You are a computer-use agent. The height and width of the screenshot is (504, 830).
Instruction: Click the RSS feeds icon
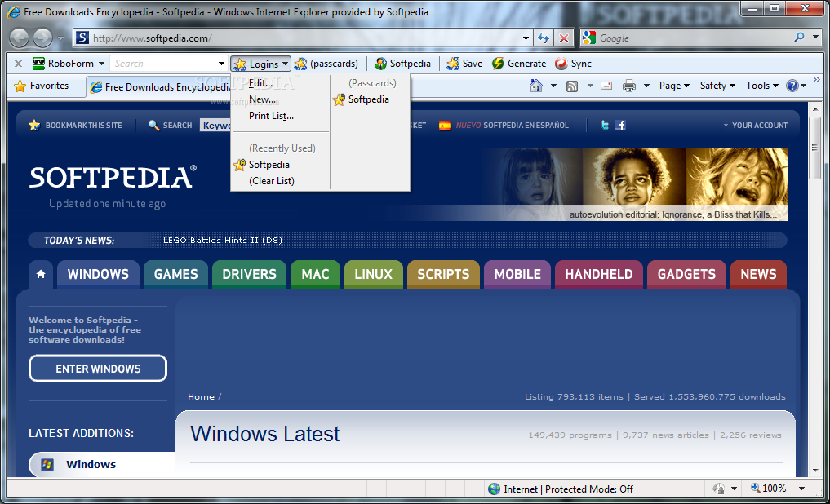572,86
